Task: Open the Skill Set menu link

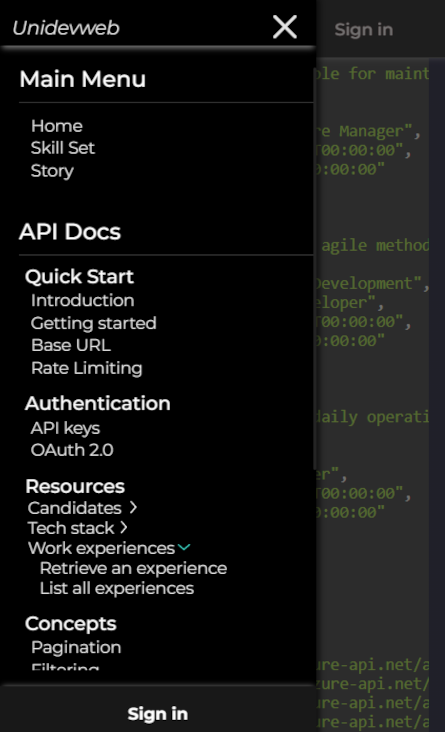Action: tap(63, 148)
